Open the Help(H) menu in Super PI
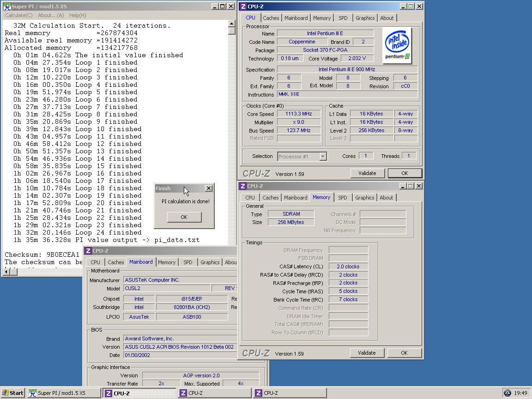 [x=78, y=15]
